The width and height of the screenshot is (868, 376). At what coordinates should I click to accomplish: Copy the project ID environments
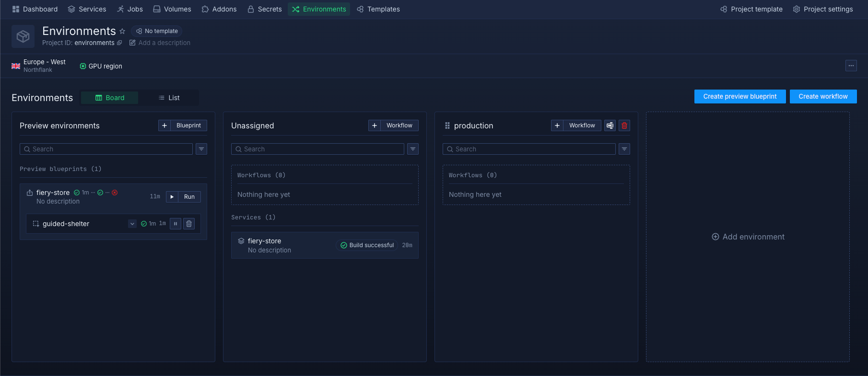pos(119,43)
